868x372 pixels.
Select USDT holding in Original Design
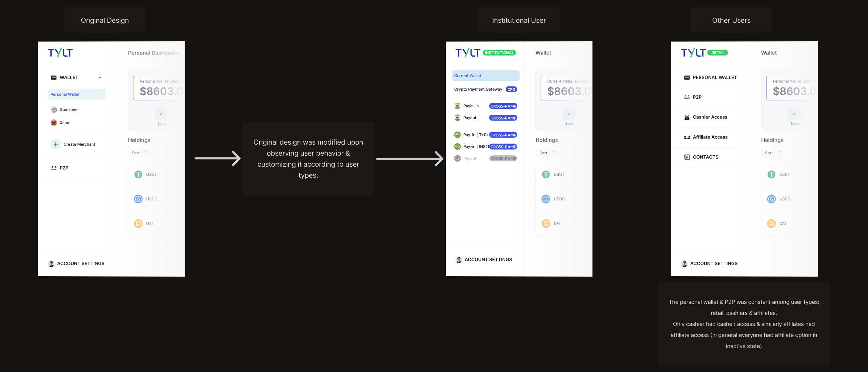[x=152, y=175]
